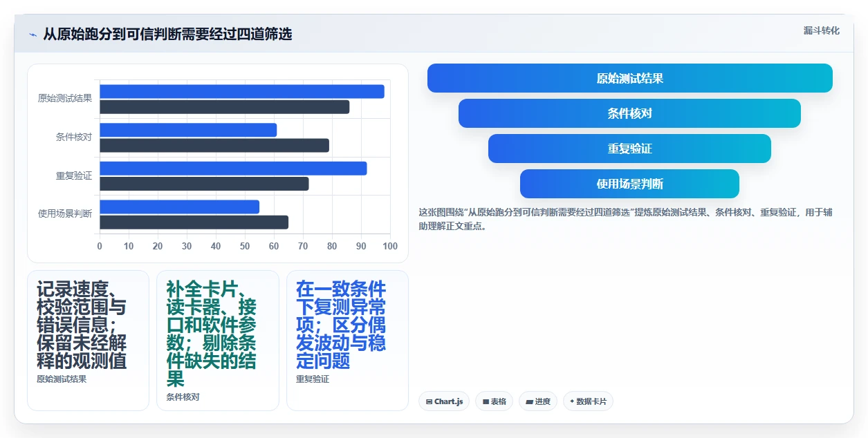Click the description paragraph starting 这张图围绕
This screenshot has height=438, width=868.
tap(625, 219)
